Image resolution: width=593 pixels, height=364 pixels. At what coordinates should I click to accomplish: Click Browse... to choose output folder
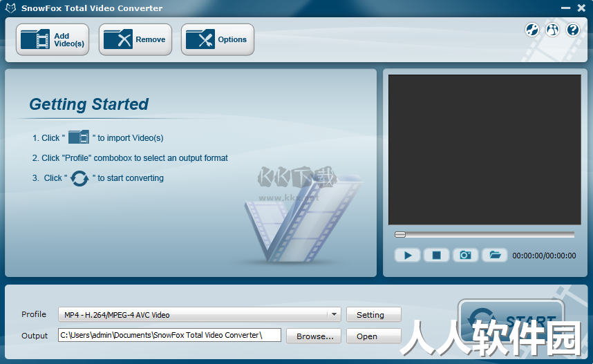point(314,336)
